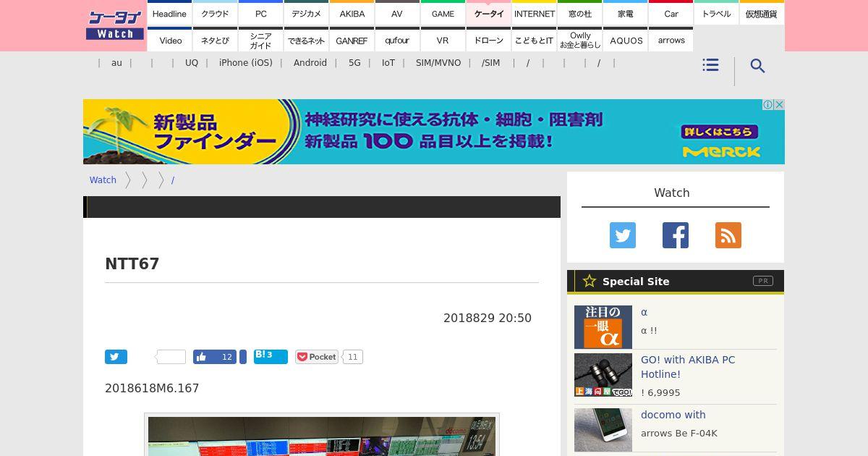Image resolution: width=868 pixels, height=456 pixels.
Task: Go to the 5G category link
Action: 354,63
